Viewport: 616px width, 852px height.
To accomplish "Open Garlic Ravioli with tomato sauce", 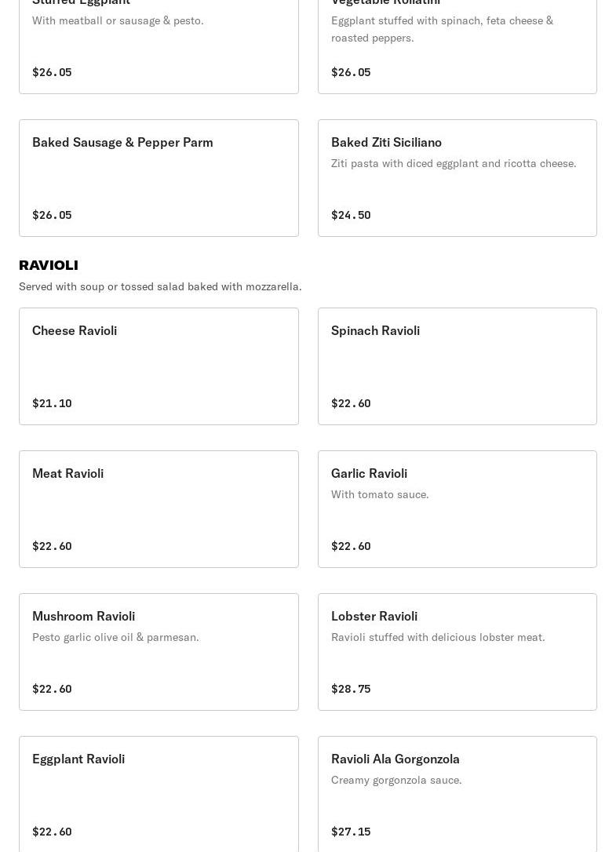I will [x=457, y=508].
